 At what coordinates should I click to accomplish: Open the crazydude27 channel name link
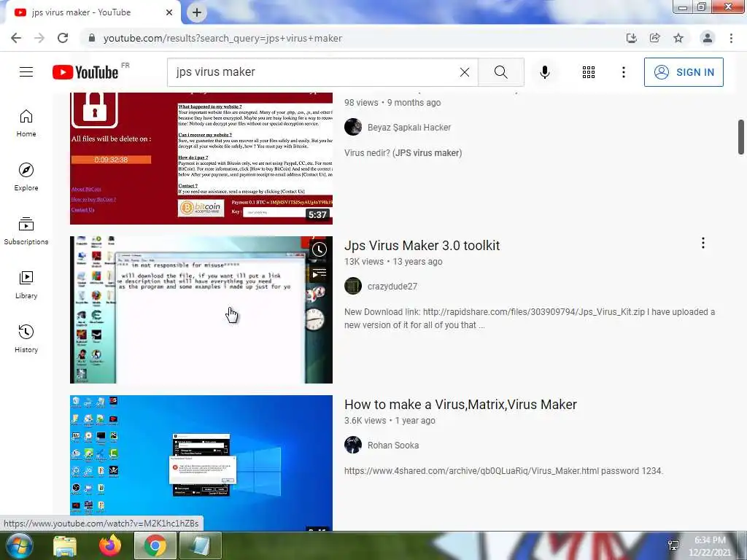392,287
